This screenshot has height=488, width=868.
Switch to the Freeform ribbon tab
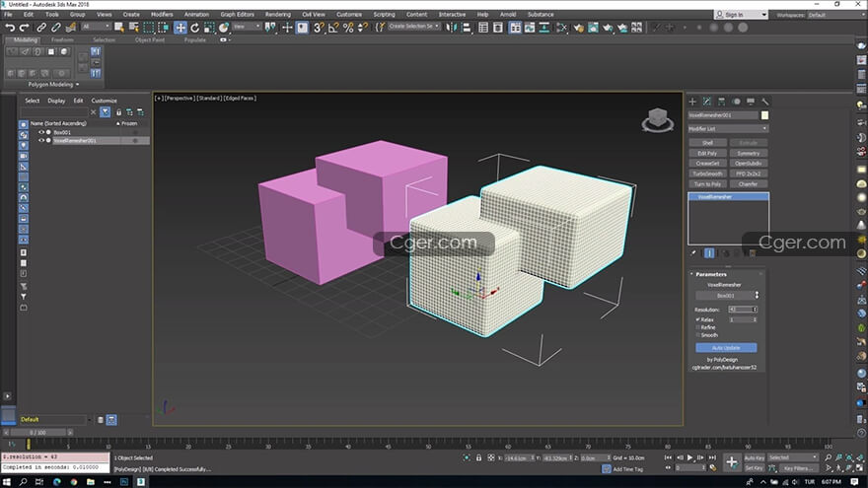point(62,39)
